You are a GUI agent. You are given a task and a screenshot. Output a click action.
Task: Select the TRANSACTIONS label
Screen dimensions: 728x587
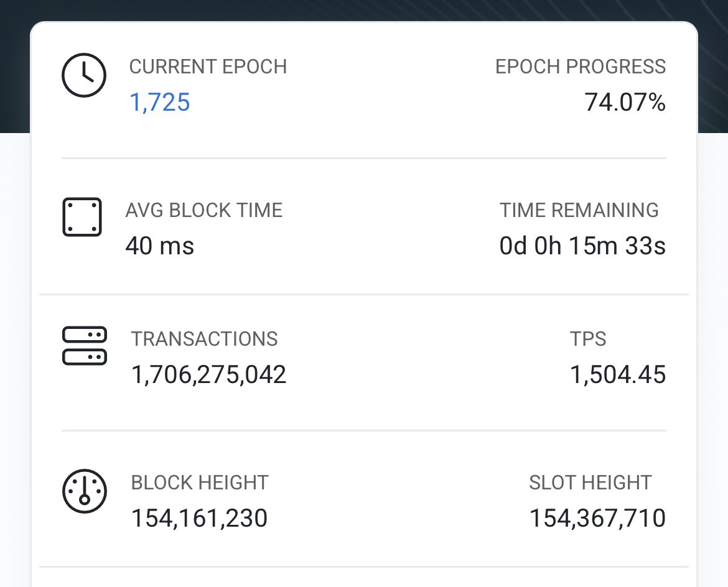[x=204, y=339]
